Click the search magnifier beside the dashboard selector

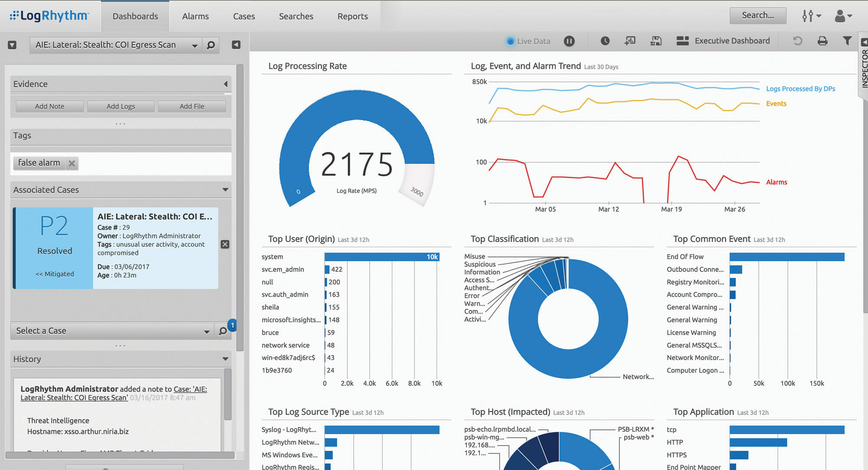point(210,45)
